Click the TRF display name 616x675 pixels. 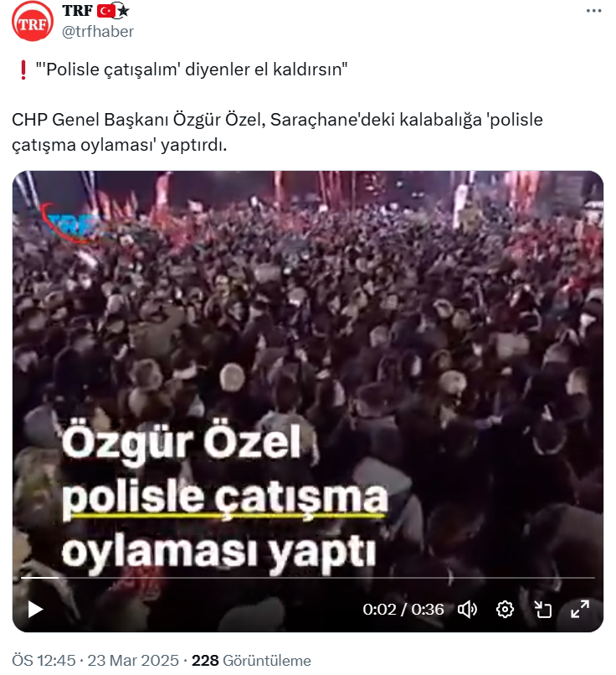[78, 10]
